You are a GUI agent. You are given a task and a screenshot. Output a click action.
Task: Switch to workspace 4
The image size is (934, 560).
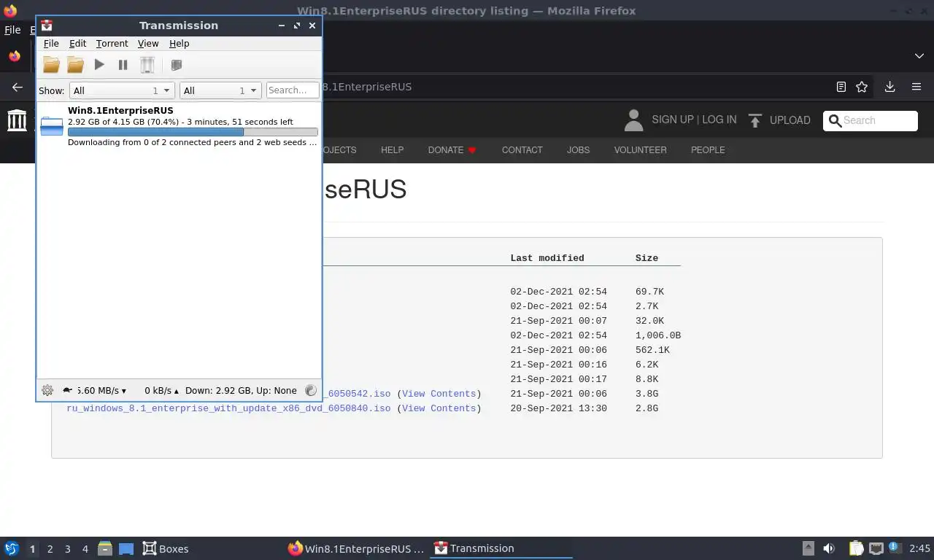click(85, 549)
